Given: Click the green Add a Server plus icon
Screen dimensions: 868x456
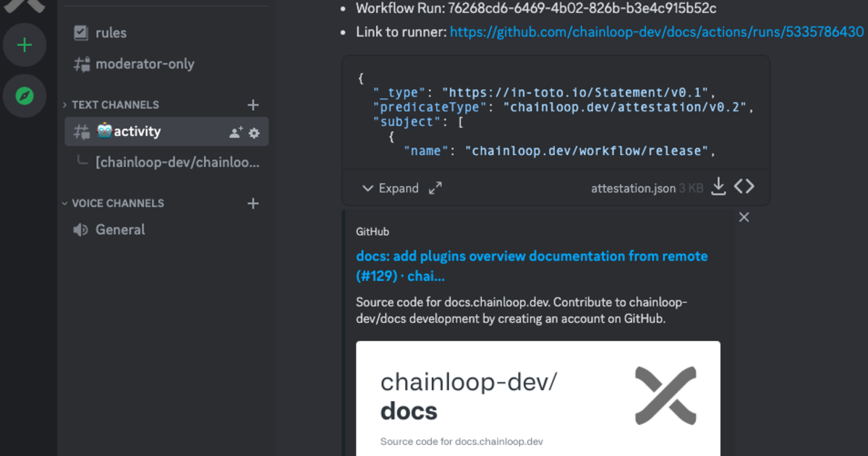Looking at the screenshot, I should click(24, 44).
